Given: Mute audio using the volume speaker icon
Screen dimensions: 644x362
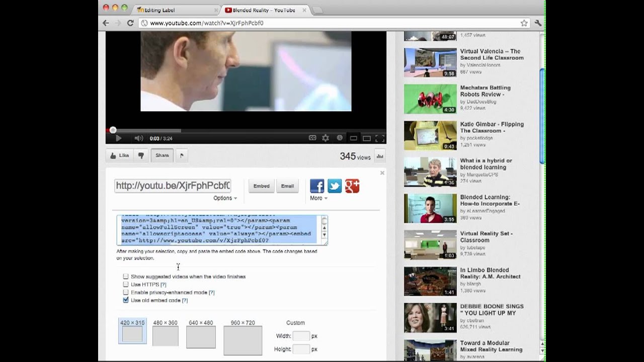Looking at the screenshot, I should [x=138, y=138].
